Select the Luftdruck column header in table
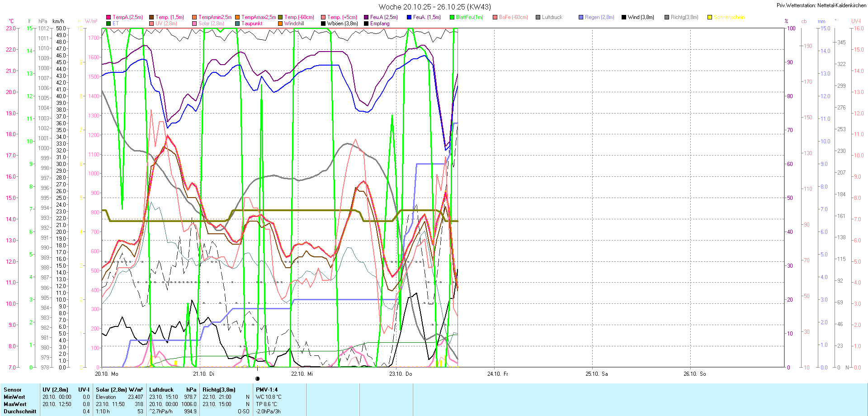This screenshot has height=416, width=868. click(x=161, y=390)
